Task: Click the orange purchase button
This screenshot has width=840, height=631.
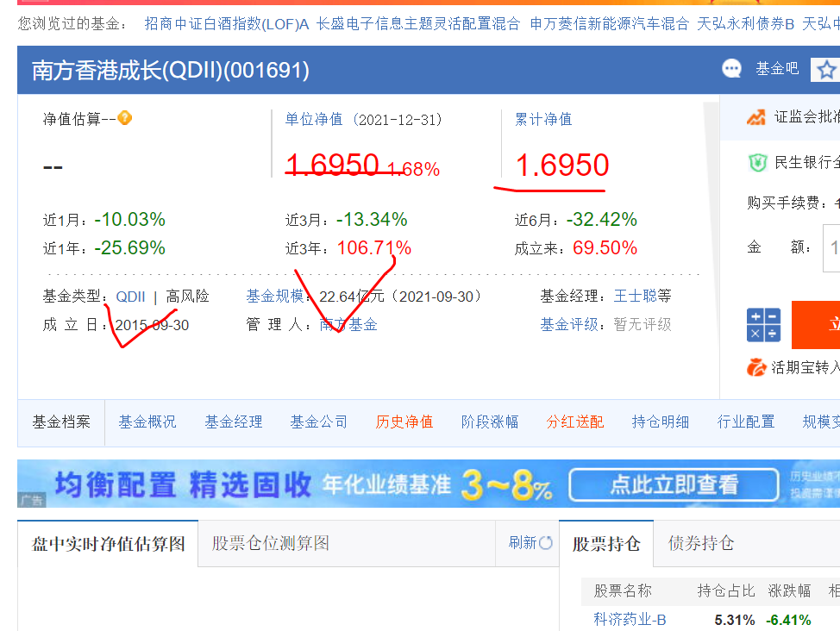Action: pyautogui.click(x=815, y=325)
